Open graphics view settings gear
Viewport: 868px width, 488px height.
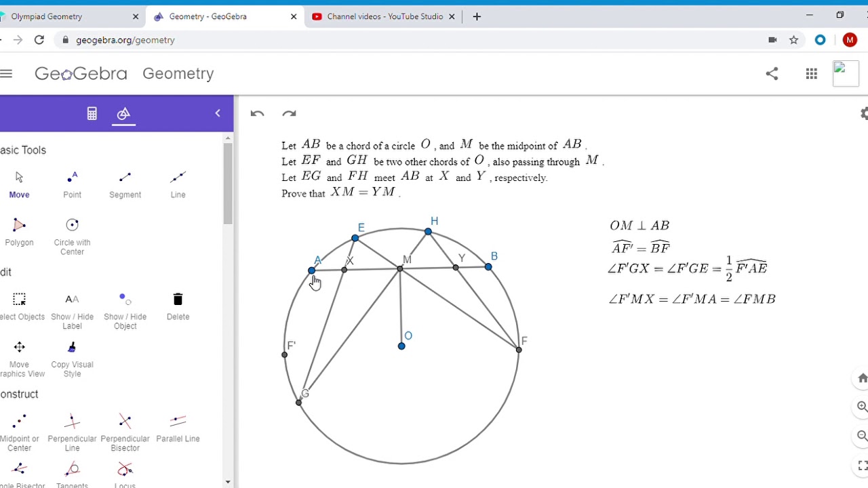(863, 114)
